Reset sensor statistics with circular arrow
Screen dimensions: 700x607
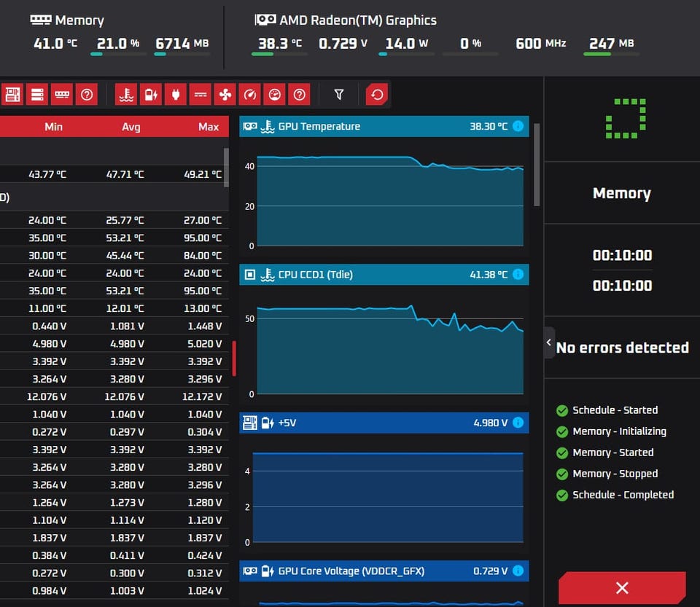(x=377, y=95)
